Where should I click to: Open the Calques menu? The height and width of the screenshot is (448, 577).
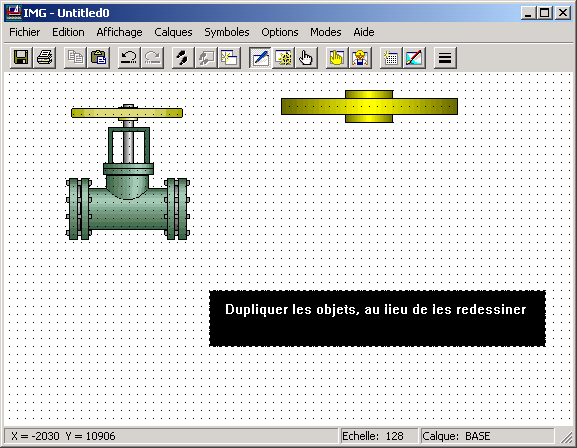pyautogui.click(x=173, y=32)
